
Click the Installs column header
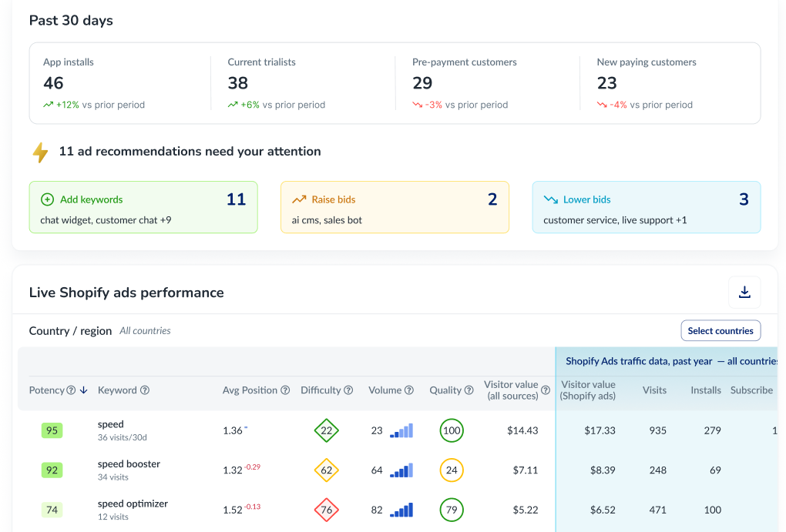pyautogui.click(x=706, y=390)
